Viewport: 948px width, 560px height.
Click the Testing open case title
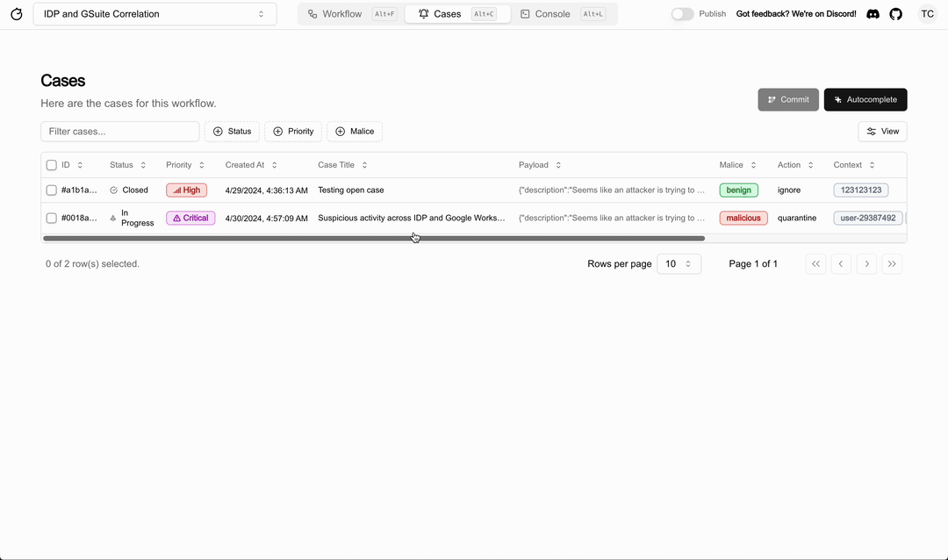click(350, 190)
